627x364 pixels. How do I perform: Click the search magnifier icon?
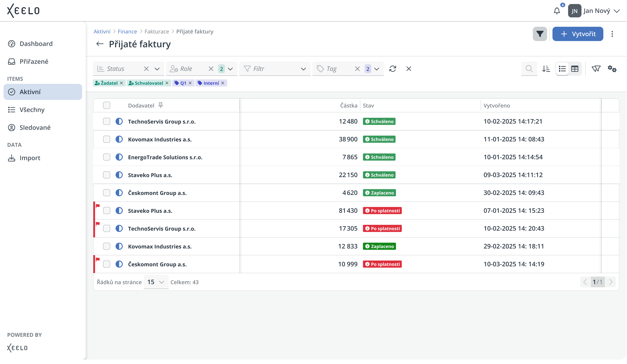[x=529, y=69]
